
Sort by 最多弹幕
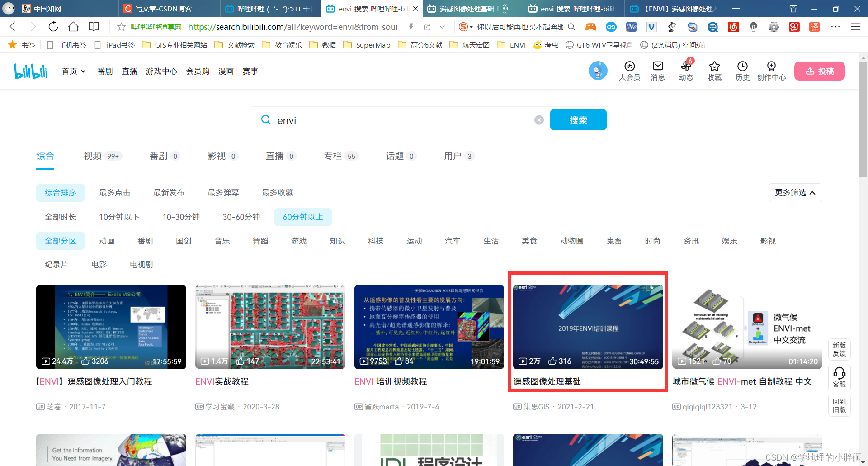[x=223, y=193]
